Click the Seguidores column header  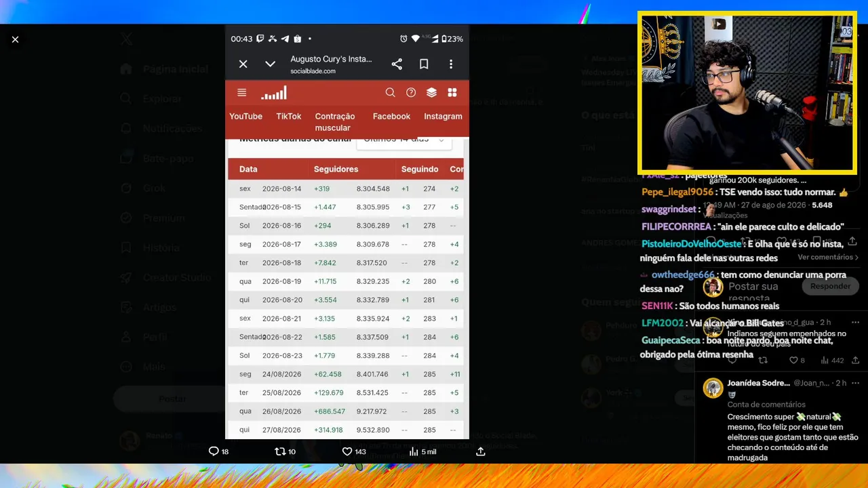tap(336, 169)
